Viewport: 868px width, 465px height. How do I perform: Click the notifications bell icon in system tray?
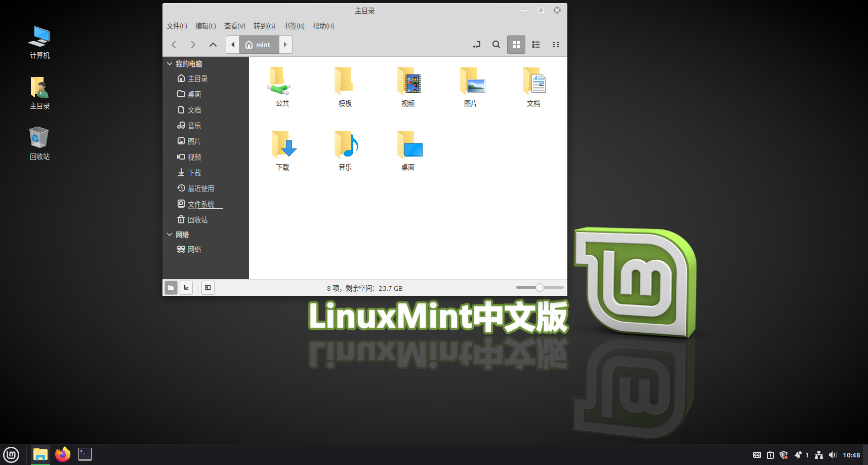[798, 455]
